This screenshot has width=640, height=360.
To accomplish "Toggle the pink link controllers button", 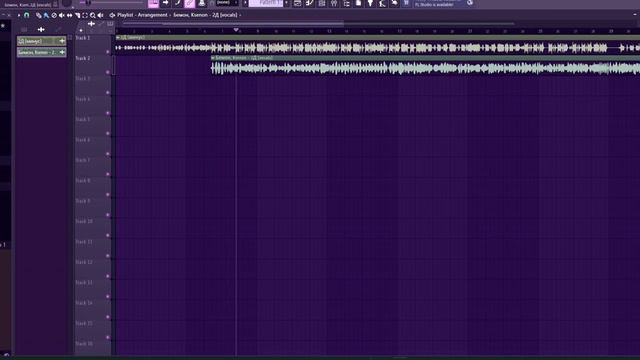I will (x=190, y=3).
